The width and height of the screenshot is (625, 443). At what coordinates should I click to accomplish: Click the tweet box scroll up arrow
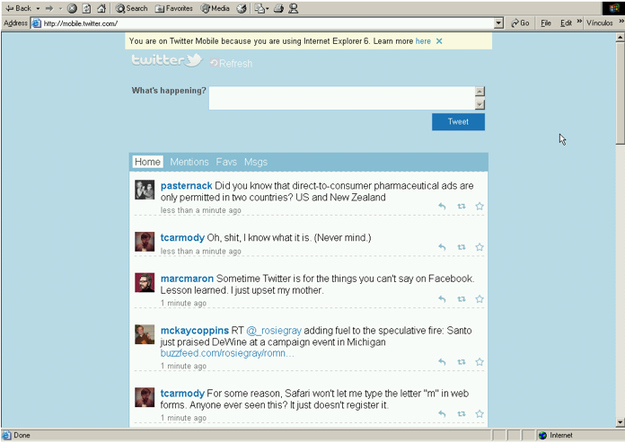[x=480, y=91]
